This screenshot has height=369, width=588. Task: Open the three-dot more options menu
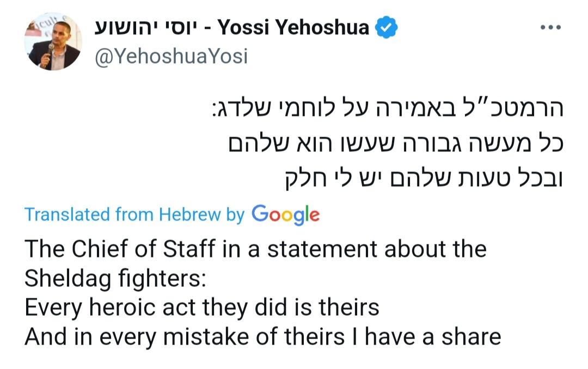(551, 27)
